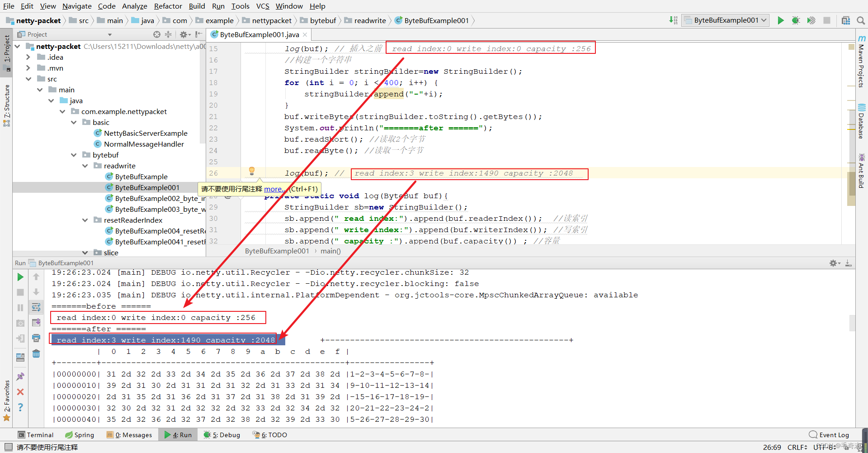Open the Terminal tool window
Image resolution: width=868 pixels, height=453 pixels.
pos(35,435)
